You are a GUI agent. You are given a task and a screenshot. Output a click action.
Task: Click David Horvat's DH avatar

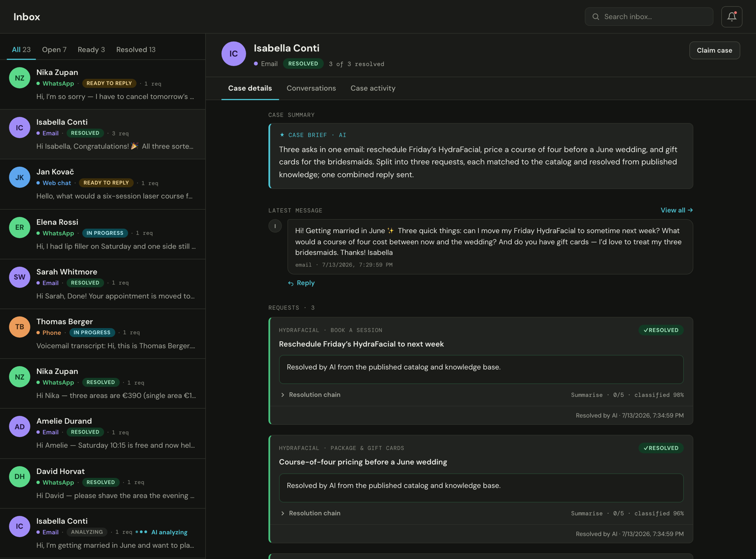19,477
